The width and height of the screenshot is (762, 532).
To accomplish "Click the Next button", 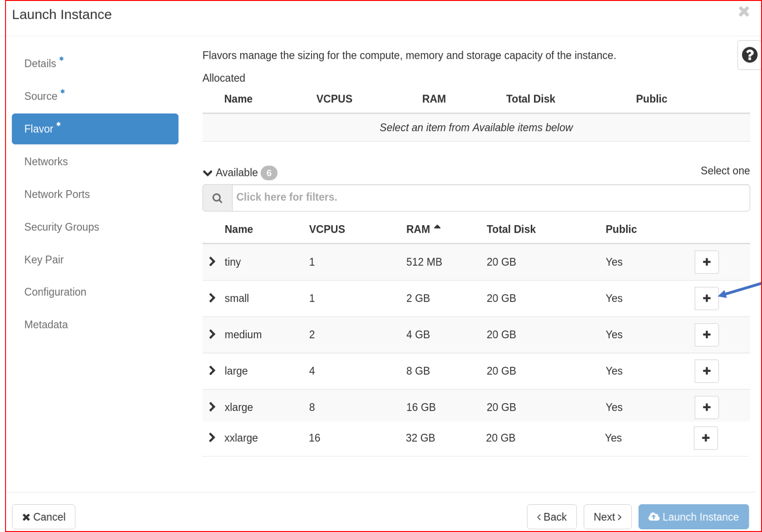I will click(x=607, y=517).
